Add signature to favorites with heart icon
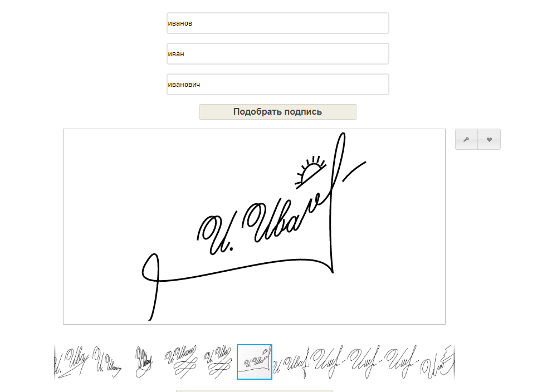 point(489,139)
